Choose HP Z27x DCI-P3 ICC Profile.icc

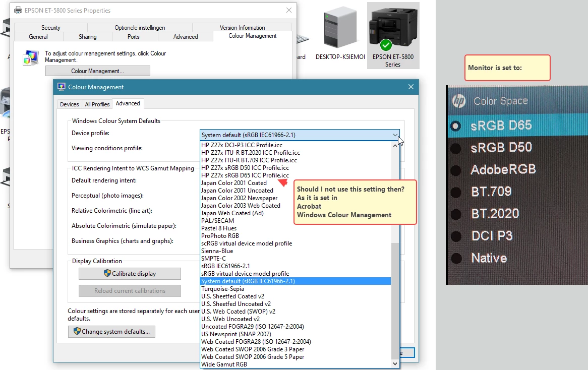click(x=296, y=145)
